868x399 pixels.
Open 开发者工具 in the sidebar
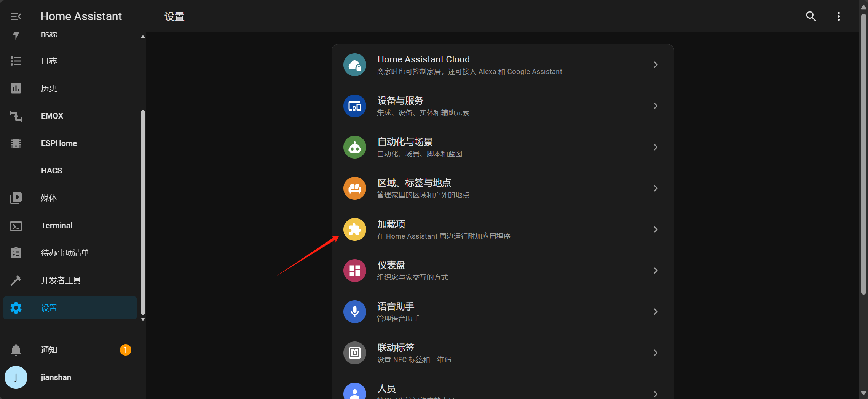pos(70,280)
